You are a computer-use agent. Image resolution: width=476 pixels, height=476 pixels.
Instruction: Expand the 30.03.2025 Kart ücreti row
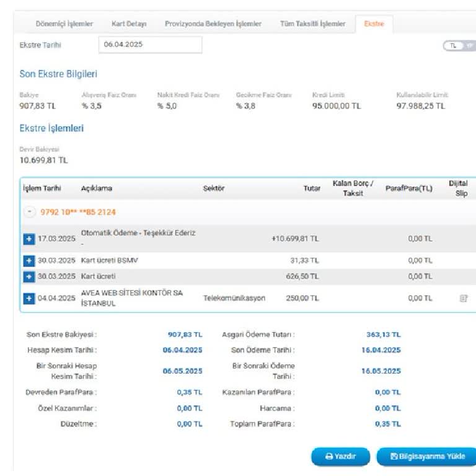(29, 276)
